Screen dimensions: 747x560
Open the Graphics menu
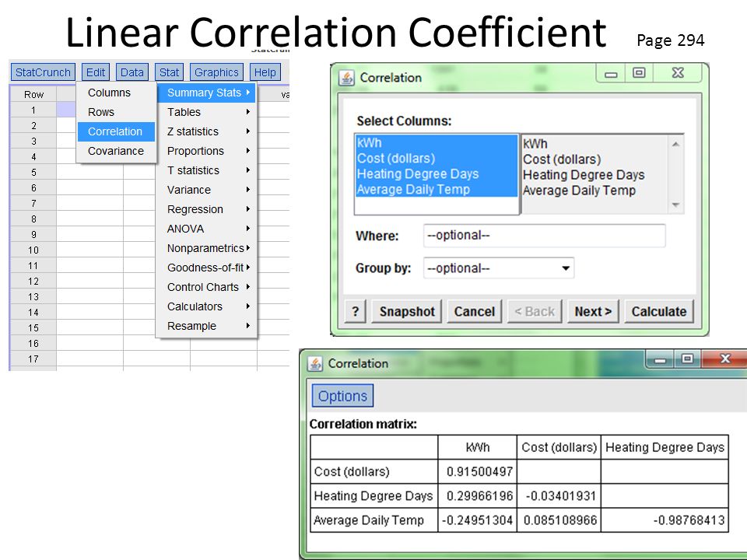(x=216, y=72)
